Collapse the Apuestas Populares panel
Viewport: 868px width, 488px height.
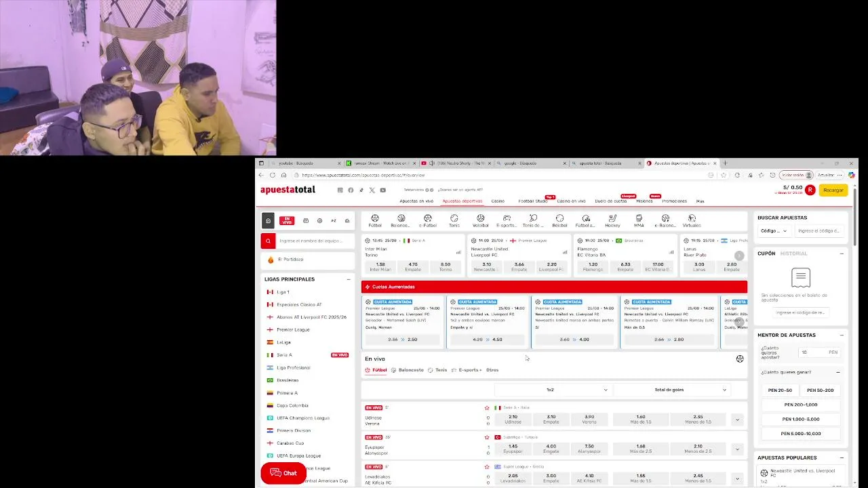coord(842,457)
